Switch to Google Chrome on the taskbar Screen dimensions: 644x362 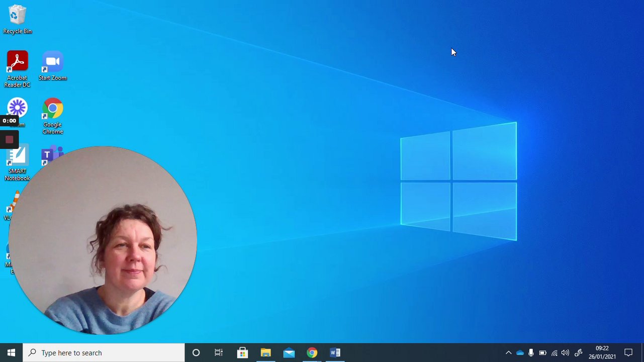pos(312,352)
